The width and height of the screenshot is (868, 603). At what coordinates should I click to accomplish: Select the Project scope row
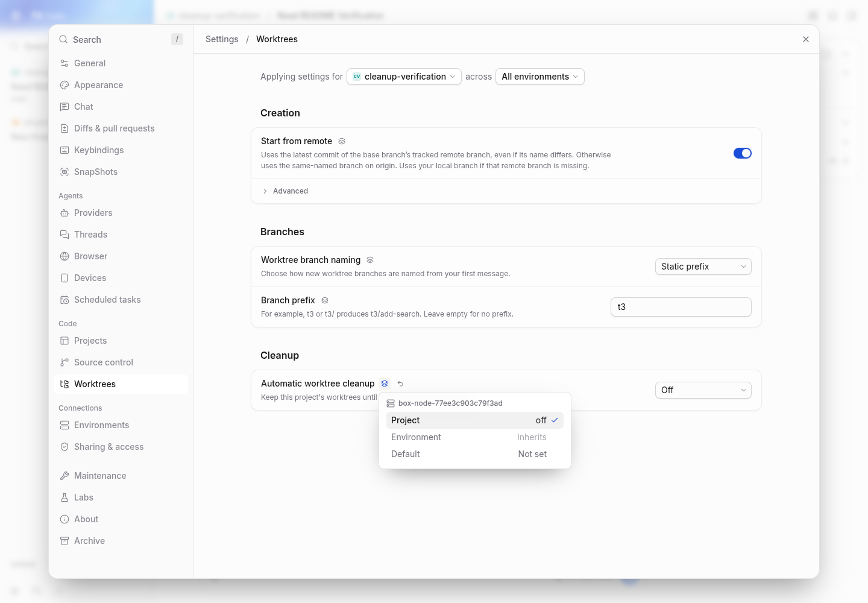(475, 420)
